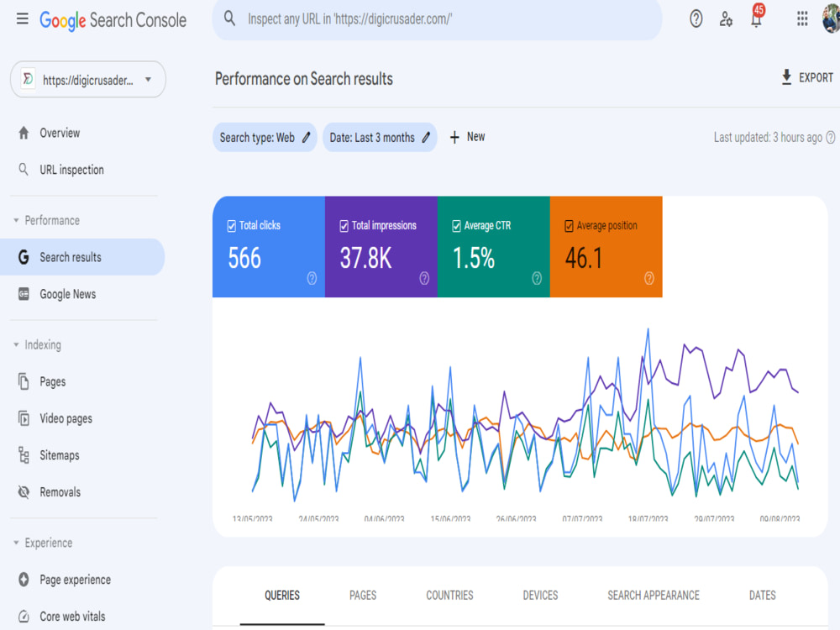Open the Google apps grid
Screen dimensions: 840x630
point(802,18)
